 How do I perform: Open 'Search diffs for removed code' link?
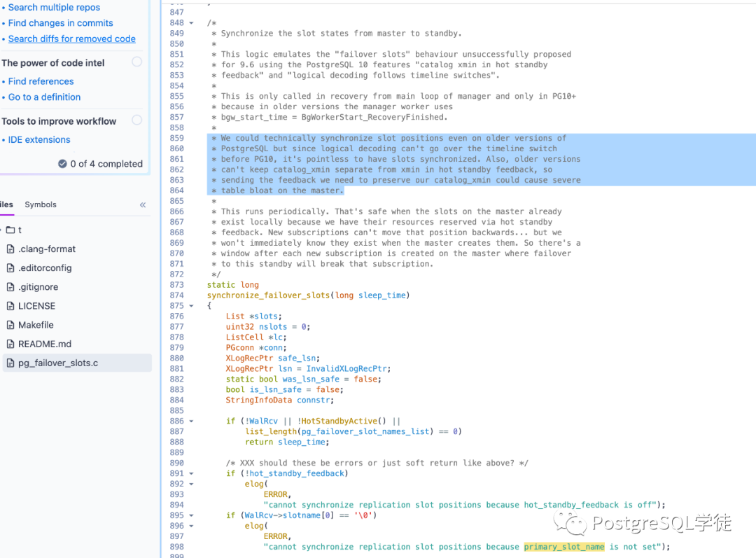[x=72, y=39]
